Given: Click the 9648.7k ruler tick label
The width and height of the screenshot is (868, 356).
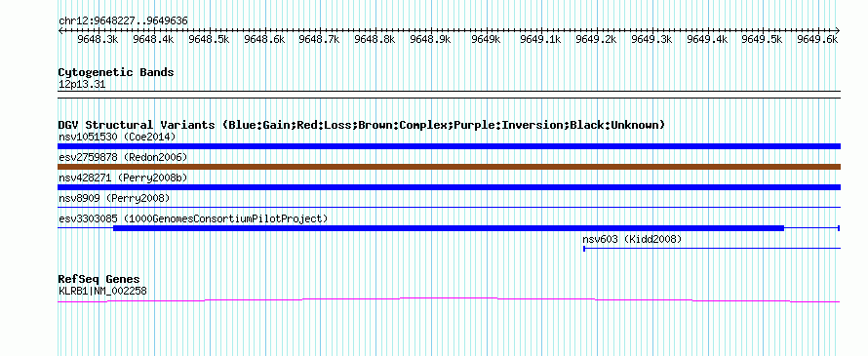Looking at the screenshot, I should [319, 40].
